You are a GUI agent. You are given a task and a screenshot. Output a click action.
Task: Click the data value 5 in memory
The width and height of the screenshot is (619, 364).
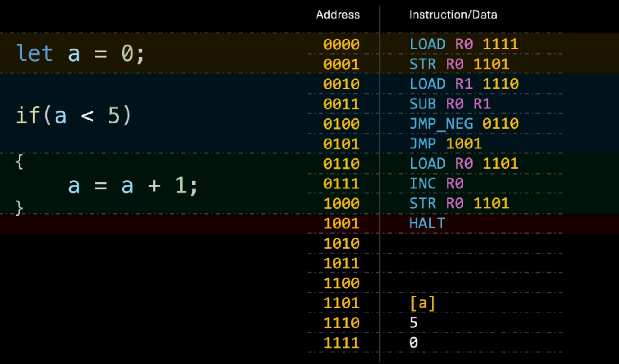click(414, 323)
